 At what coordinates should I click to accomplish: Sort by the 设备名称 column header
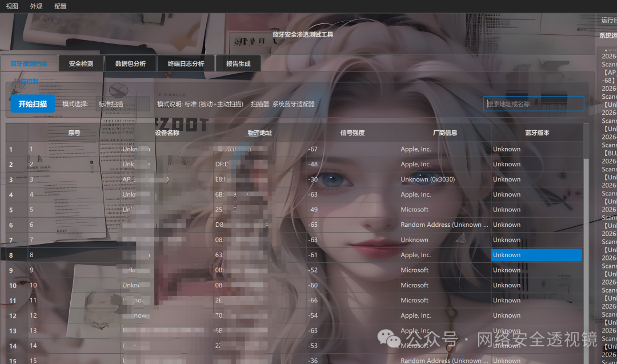167,133
